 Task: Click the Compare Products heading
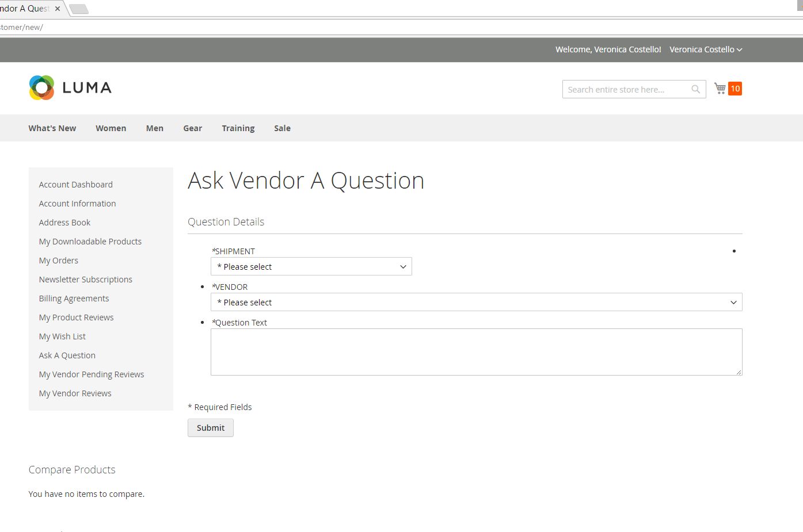(72, 470)
